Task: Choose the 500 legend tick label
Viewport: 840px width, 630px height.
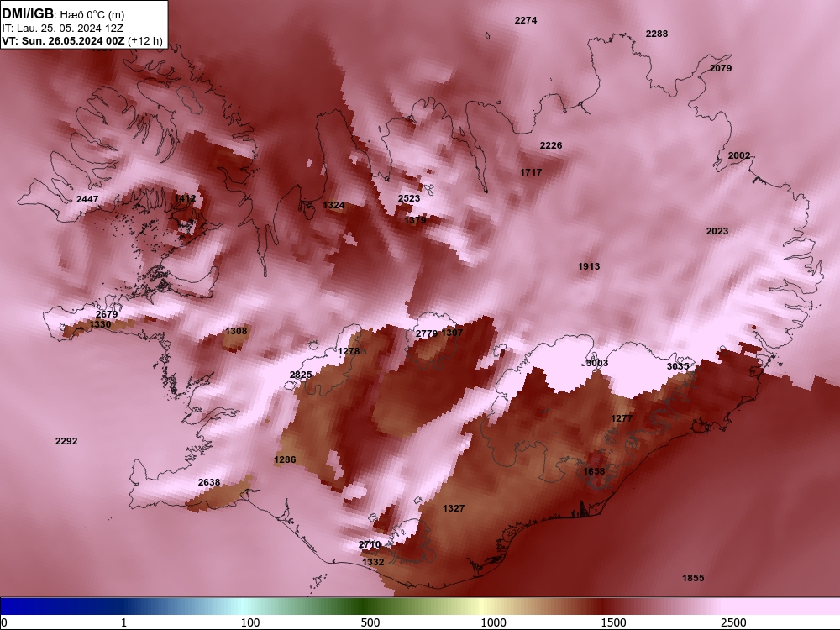Action: 370,622
